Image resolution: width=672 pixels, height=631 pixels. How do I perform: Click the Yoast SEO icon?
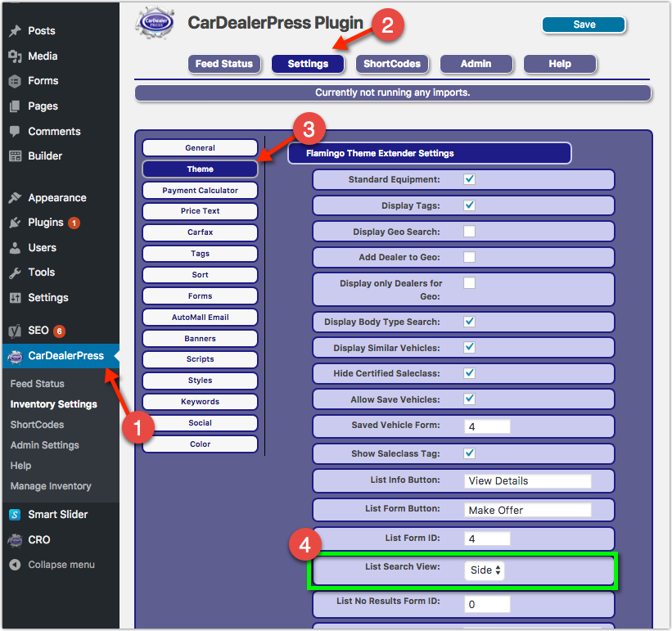[x=15, y=331]
